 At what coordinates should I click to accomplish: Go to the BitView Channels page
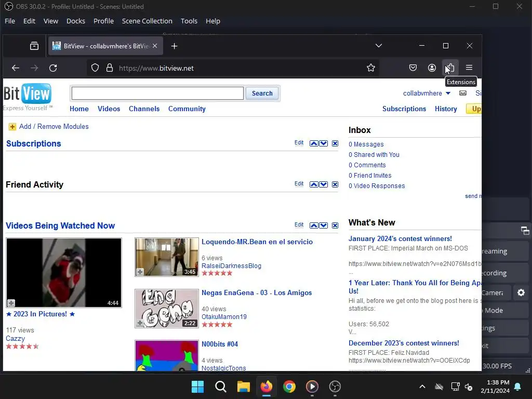coord(144,109)
